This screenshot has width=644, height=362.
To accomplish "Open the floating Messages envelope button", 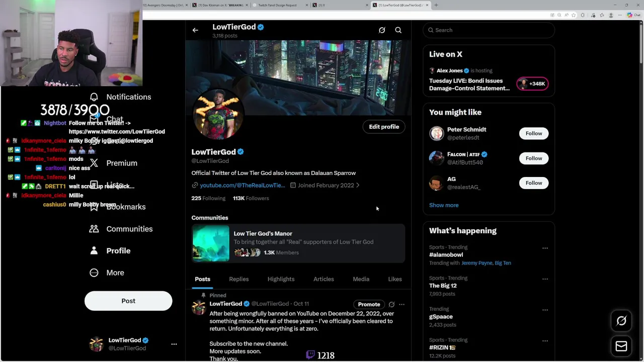I will tap(621, 346).
